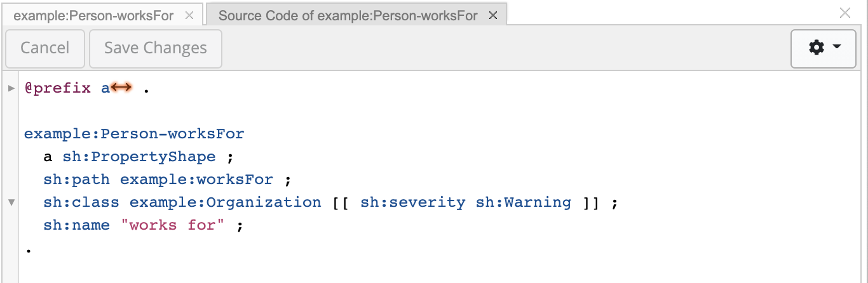Expand the folded @prefix line gutter arrow
This screenshot has width=868, height=283.
11,88
